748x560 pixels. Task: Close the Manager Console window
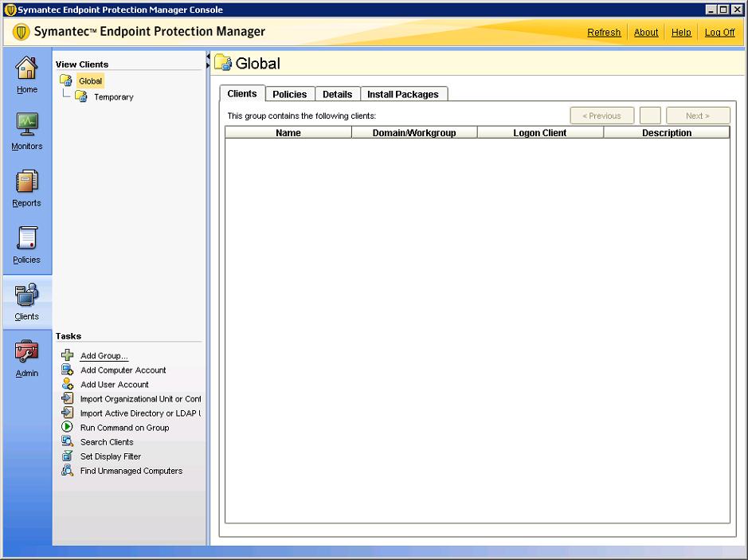point(736,10)
